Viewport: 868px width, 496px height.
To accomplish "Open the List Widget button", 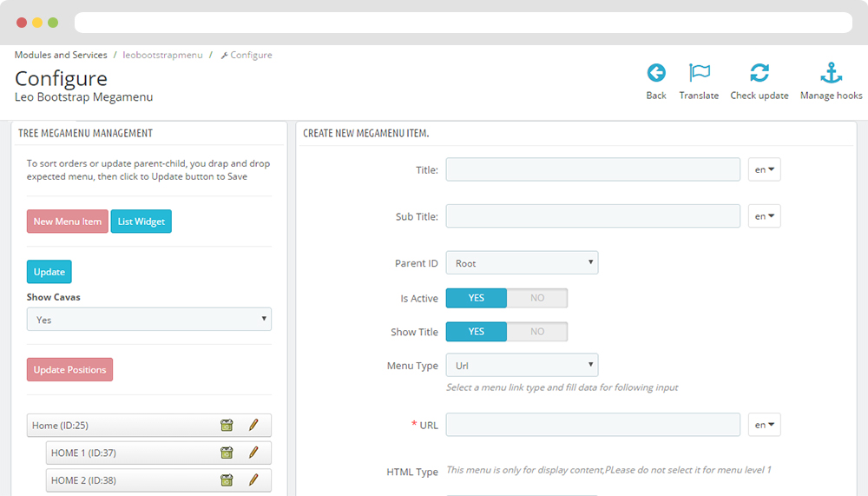I will click(141, 222).
